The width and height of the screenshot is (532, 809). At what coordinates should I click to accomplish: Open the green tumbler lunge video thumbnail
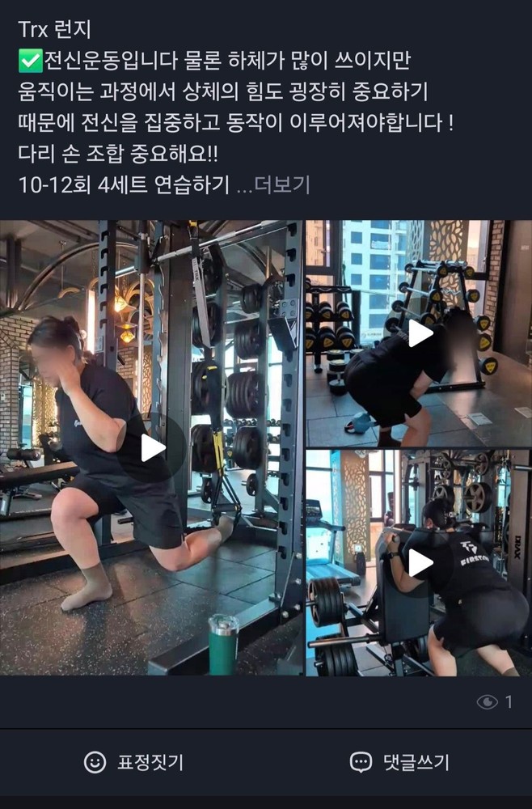[x=151, y=448]
